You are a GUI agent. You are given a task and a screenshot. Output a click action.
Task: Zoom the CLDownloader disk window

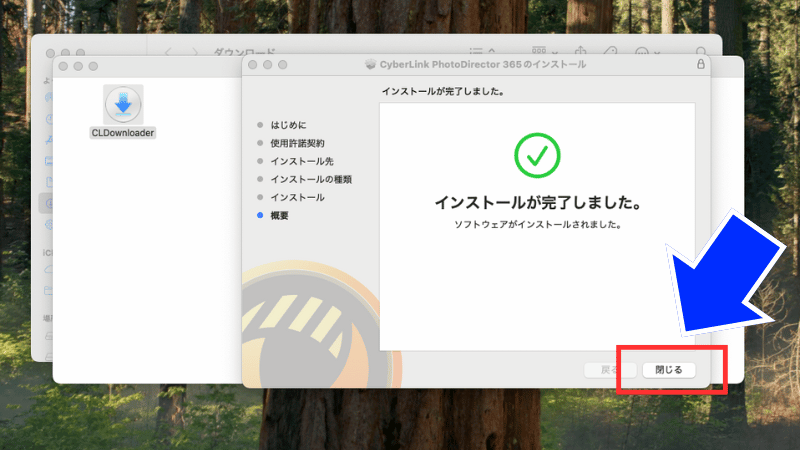(x=93, y=66)
